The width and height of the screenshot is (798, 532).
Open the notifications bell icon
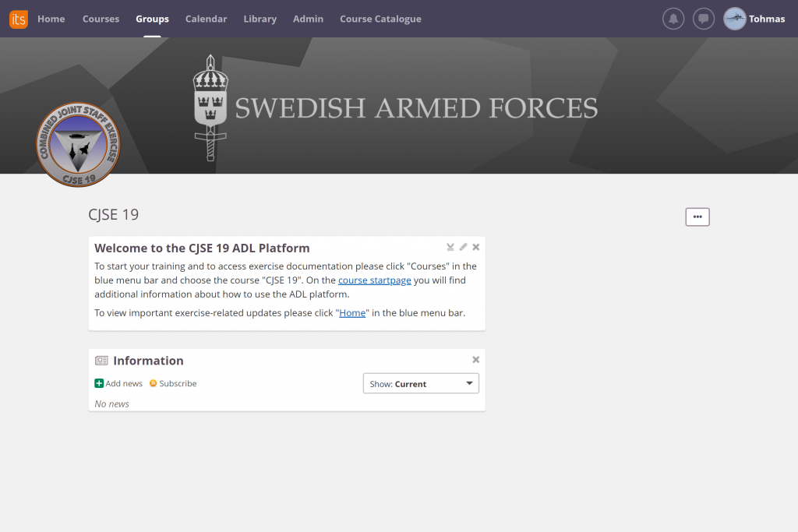click(x=673, y=19)
